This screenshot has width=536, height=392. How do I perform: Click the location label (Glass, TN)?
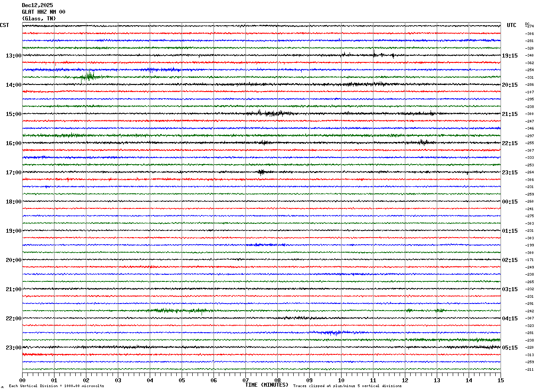click(39, 19)
